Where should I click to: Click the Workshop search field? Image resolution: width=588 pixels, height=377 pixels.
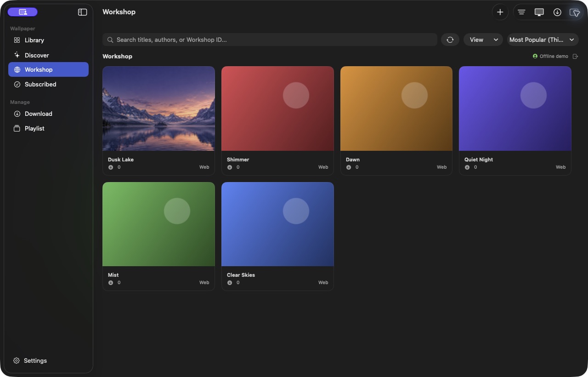point(270,40)
